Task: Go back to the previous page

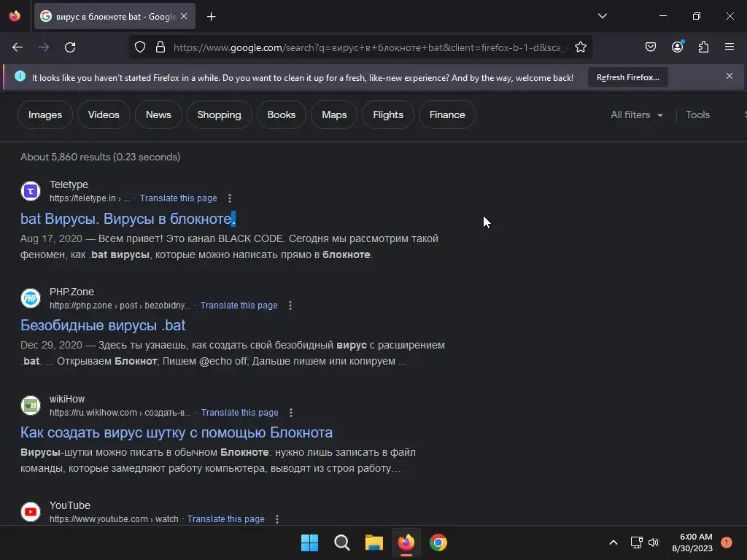Action: 18,47
